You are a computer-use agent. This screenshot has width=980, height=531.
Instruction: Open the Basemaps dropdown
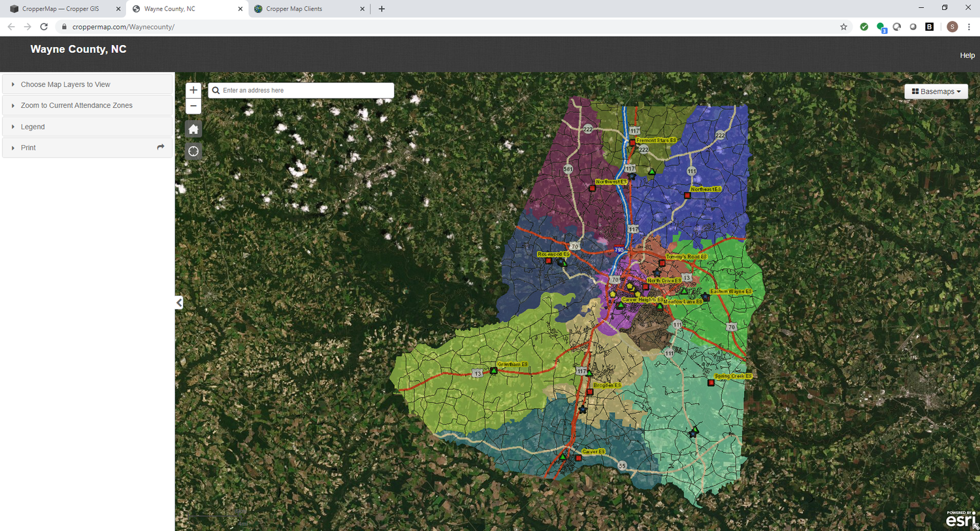tap(936, 91)
